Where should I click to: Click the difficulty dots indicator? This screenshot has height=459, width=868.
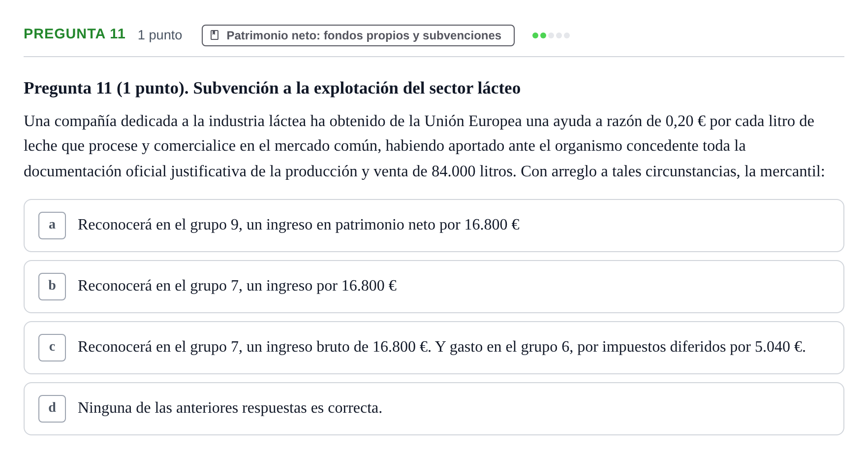[x=551, y=35]
